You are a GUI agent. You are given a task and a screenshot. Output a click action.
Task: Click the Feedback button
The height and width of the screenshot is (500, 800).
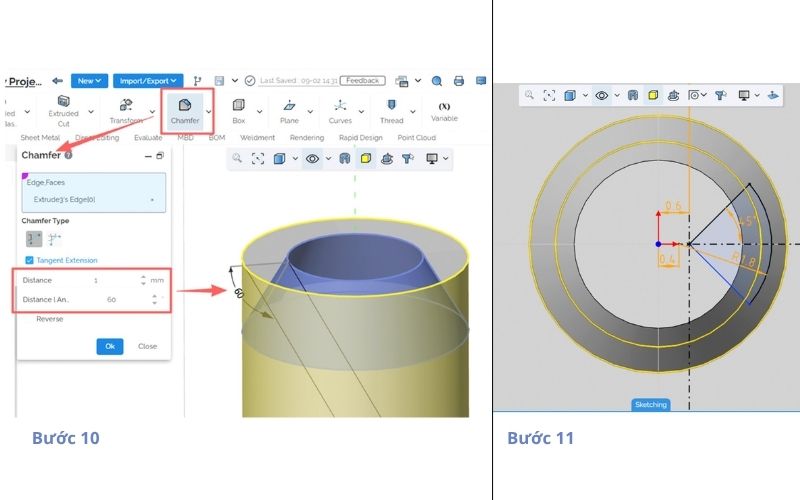click(363, 81)
